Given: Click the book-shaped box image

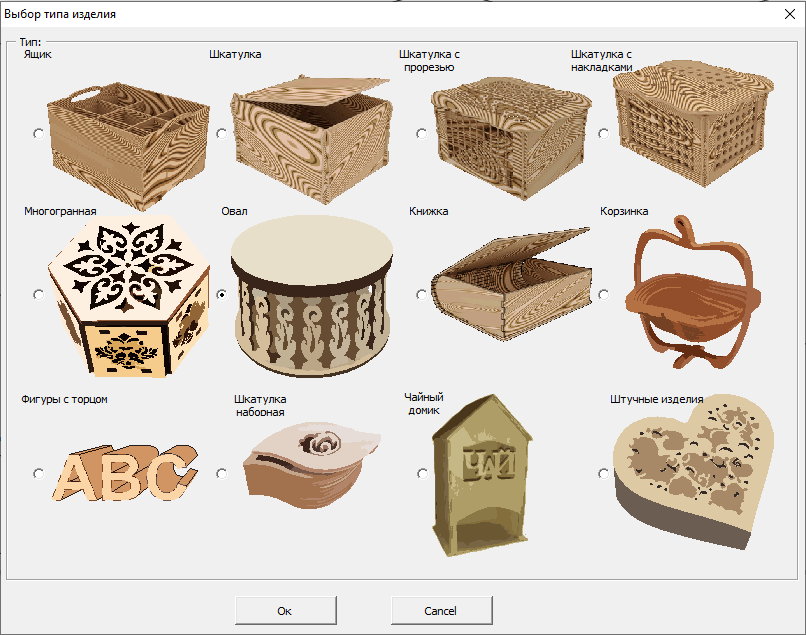Looking at the screenshot, I should tap(511, 283).
